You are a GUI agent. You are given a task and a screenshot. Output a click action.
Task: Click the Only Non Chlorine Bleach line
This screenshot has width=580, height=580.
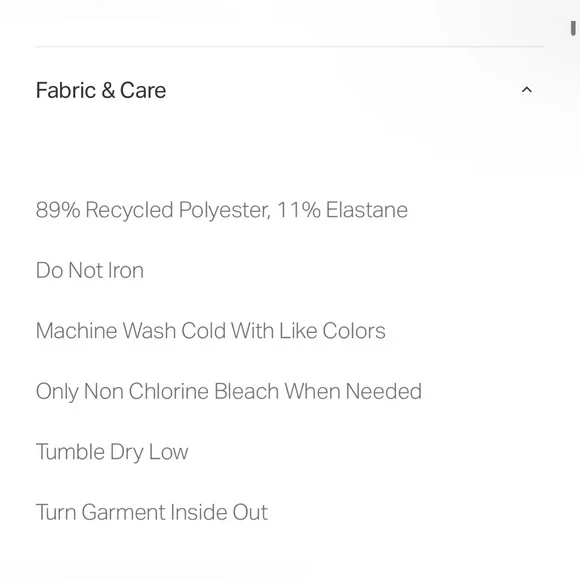(x=229, y=391)
